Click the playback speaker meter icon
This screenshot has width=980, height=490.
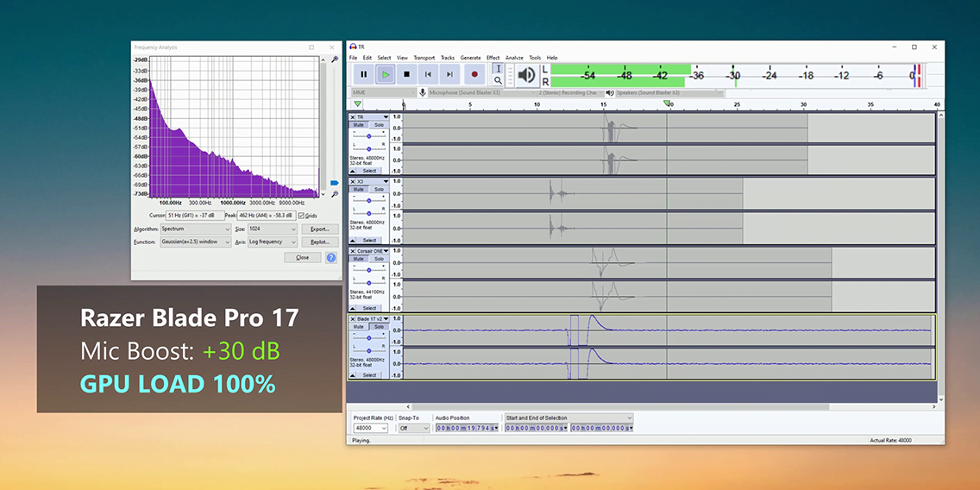527,75
